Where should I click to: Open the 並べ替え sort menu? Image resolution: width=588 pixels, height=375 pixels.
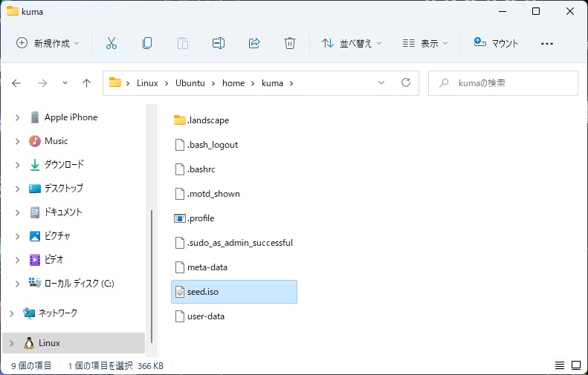(352, 43)
